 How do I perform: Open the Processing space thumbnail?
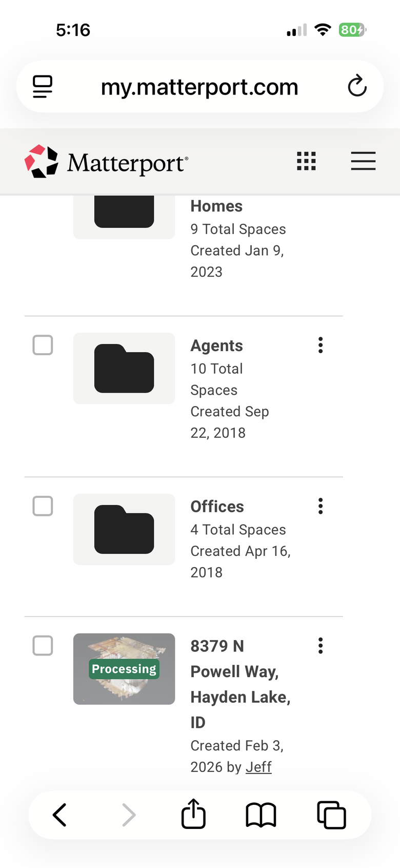(x=124, y=669)
